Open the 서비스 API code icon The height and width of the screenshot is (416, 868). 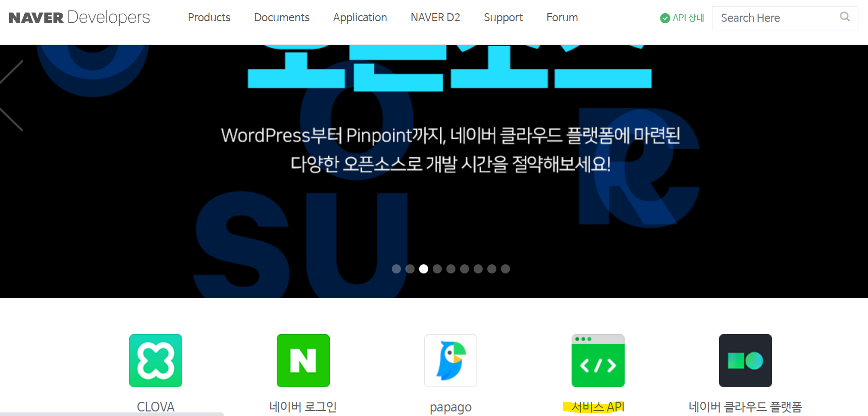pyautogui.click(x=598, y=360)
